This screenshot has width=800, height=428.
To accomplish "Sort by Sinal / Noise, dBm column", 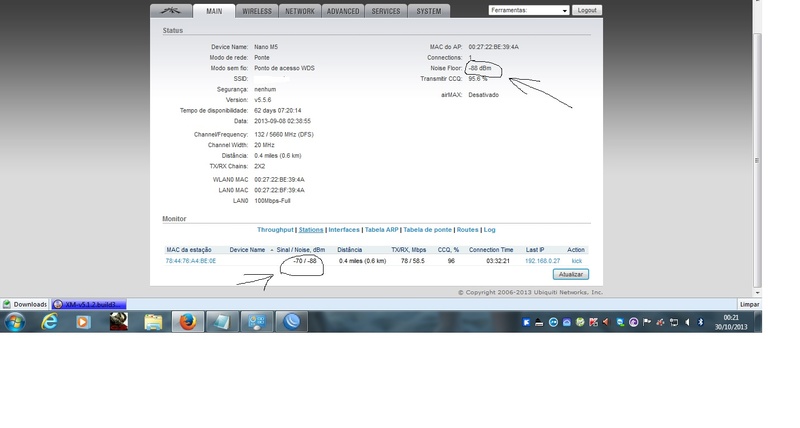I will click(x=301, y=250).
